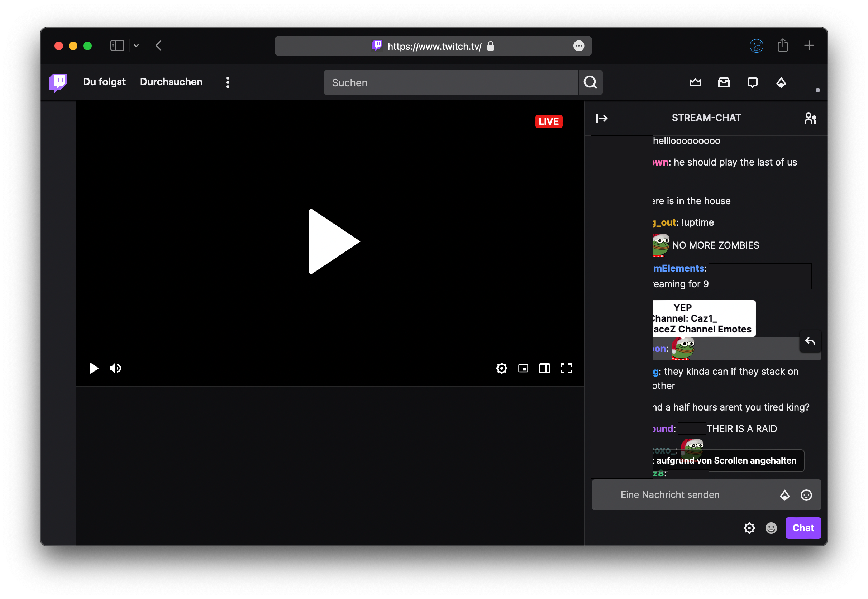Collapse the stream chat panel
The image size is (868, 599).
pos(601,118)
